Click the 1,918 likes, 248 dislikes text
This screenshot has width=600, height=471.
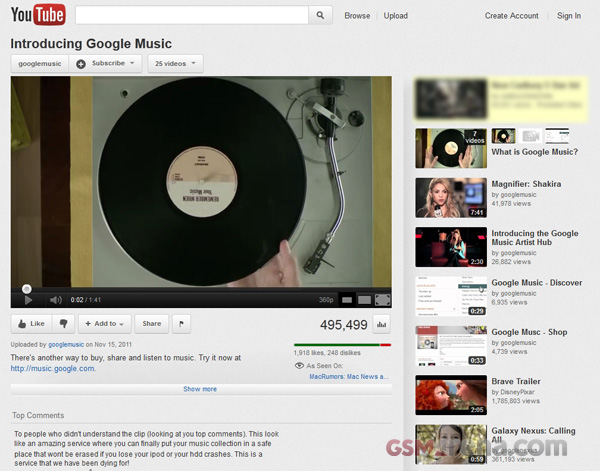click(327, 353)
